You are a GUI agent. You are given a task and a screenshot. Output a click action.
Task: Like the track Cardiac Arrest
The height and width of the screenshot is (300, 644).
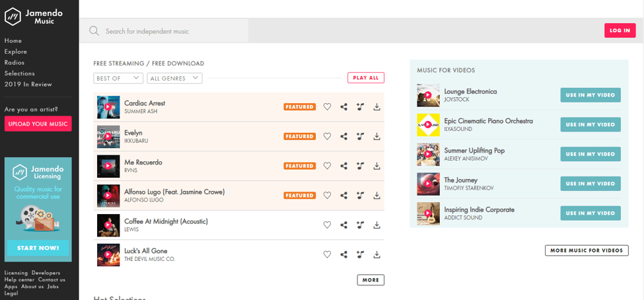coord(327,107)
